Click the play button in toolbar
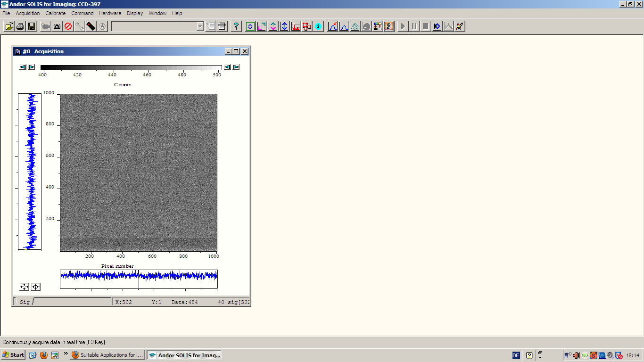644x362 pixels. [x=403, y=26]
